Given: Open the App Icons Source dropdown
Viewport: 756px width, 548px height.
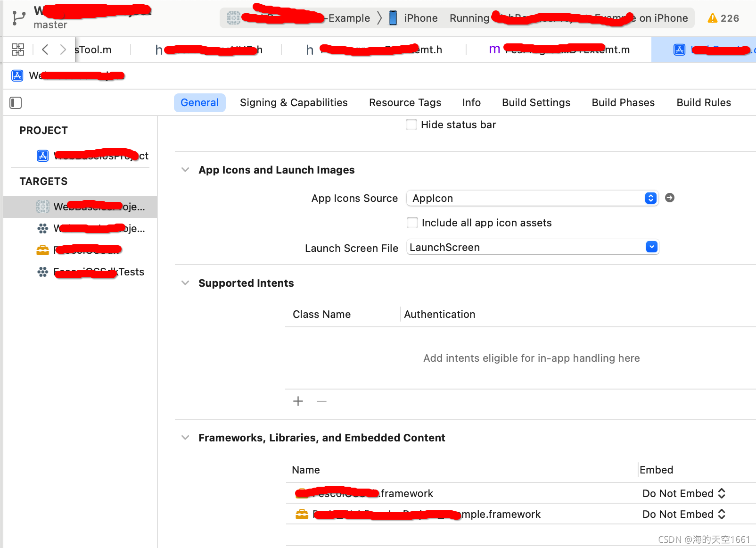Looking at the screenshot, I should click(651, 198).
